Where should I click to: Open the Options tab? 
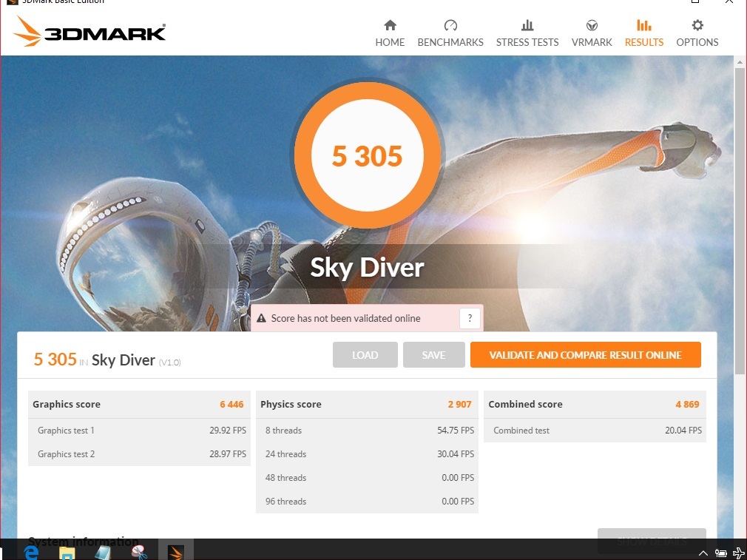pos(697,33)
